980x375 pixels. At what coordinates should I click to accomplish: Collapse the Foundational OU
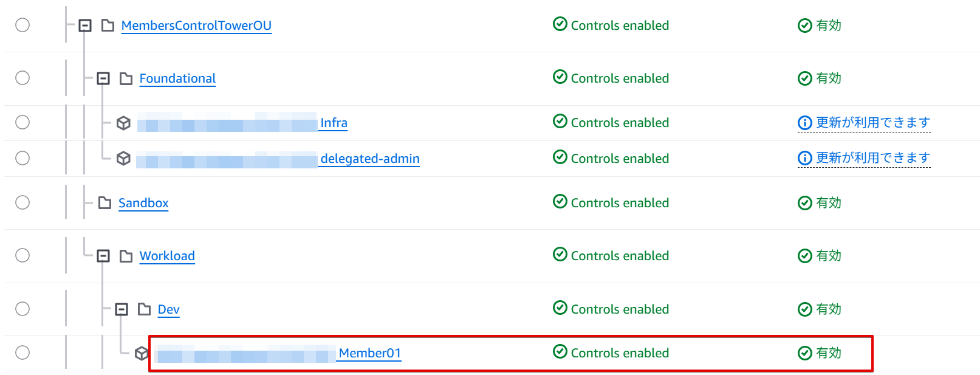(x=103, y=78)
